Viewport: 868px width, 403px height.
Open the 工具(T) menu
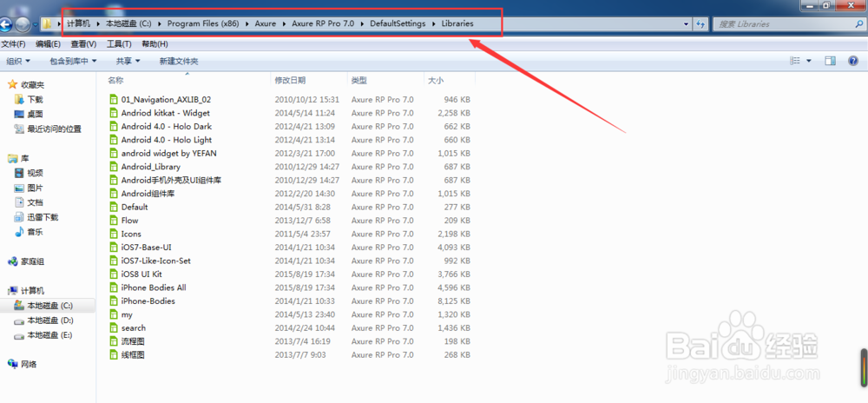119,44
